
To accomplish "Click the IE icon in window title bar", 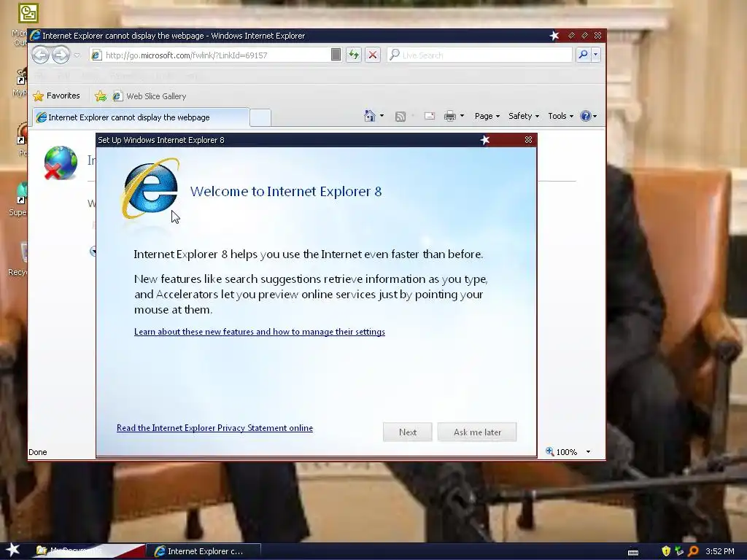I will coord(35,35).
